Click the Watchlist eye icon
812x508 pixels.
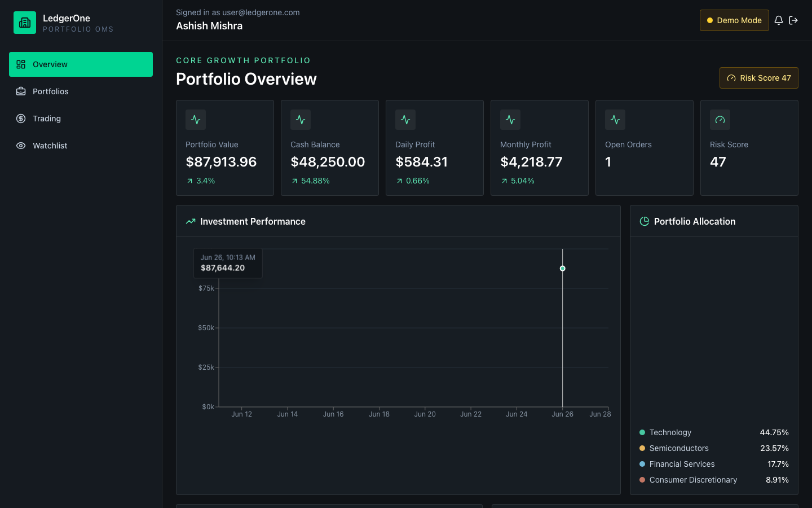coord(21,146)
